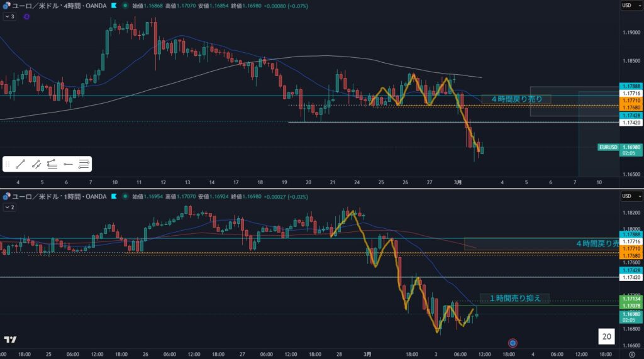Open USD currency dropdown on upper chart
This screenshot has height=359, width=644.
(x=626, y=5)
